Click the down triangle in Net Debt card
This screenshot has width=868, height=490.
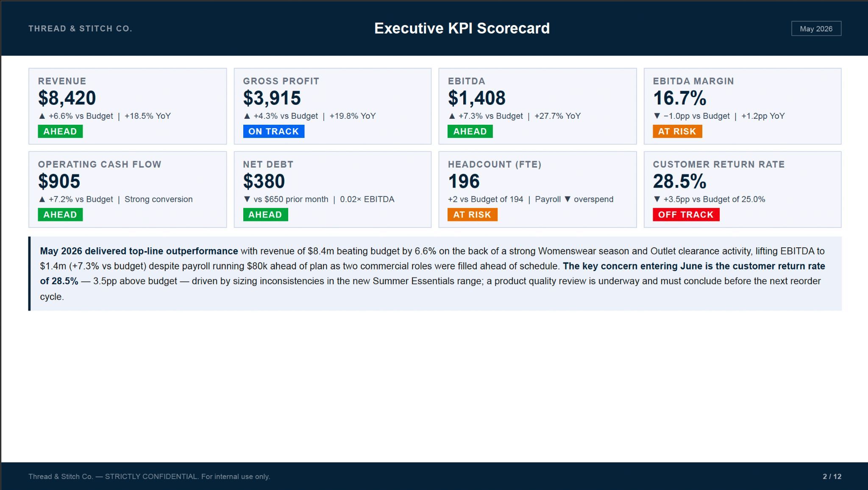pyautogui.click(x=247, y=199)
